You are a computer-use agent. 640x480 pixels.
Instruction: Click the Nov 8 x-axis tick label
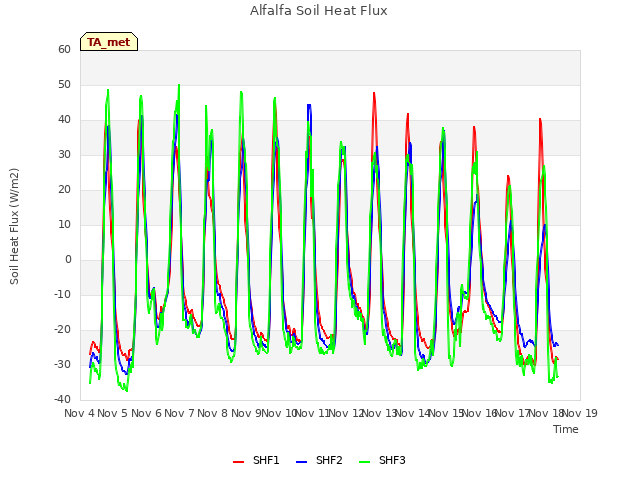(213, 413)
